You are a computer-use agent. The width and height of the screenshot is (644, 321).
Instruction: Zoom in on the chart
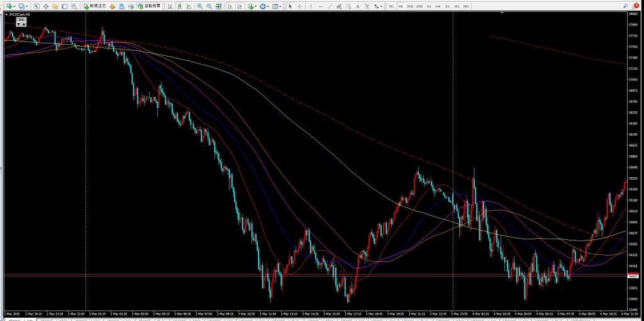(x=199, y=6)
